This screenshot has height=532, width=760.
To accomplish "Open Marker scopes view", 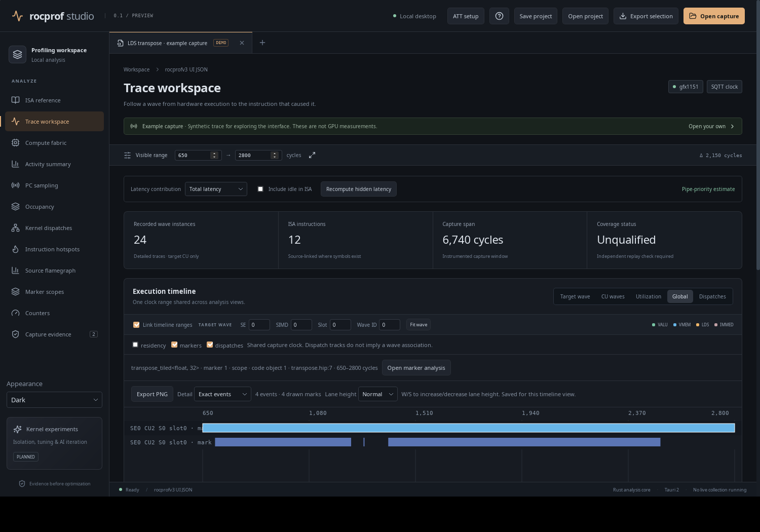I will pyautogui.click(x=54, y=292).
